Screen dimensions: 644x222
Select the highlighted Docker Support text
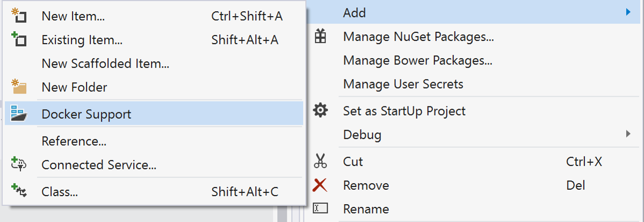86,114
